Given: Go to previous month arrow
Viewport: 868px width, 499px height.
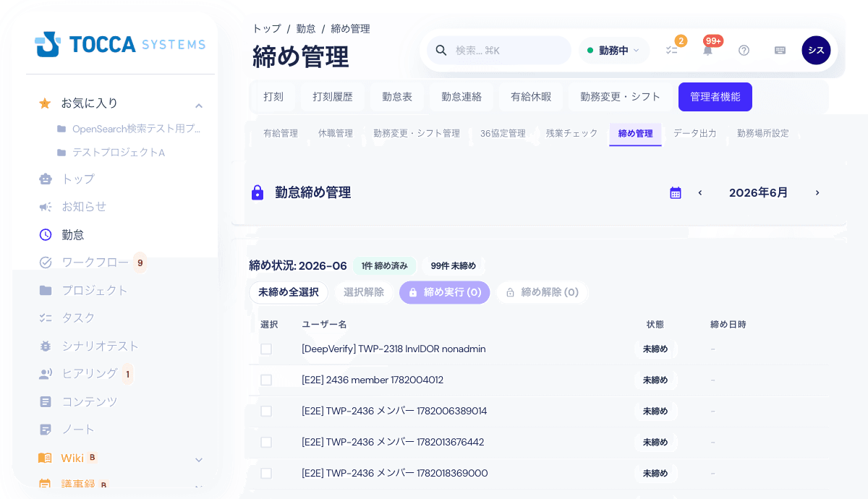Looking at the screenshot, I should pyautogui.click(x=700, y=193).
